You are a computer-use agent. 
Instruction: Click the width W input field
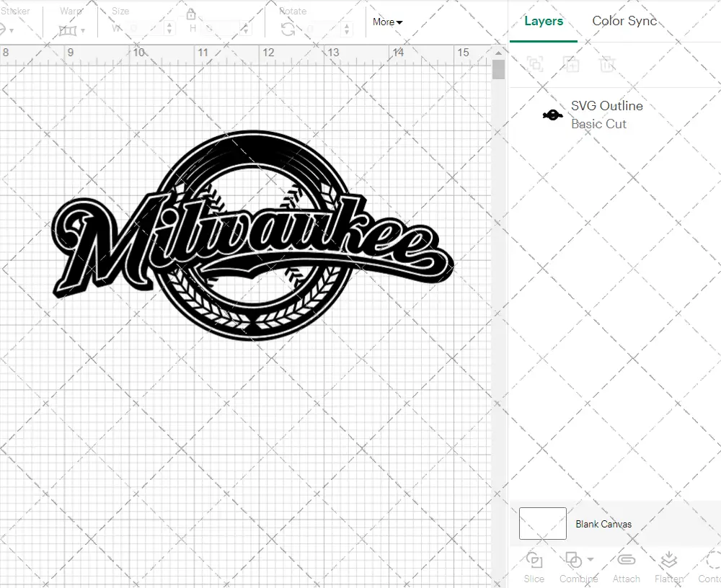pos(145,29)
